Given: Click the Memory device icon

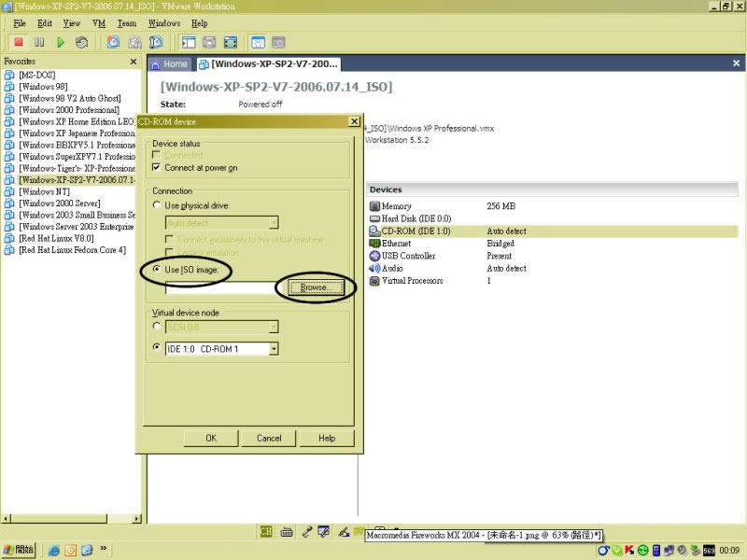Looking at the screenshot, I should [375, 205].
